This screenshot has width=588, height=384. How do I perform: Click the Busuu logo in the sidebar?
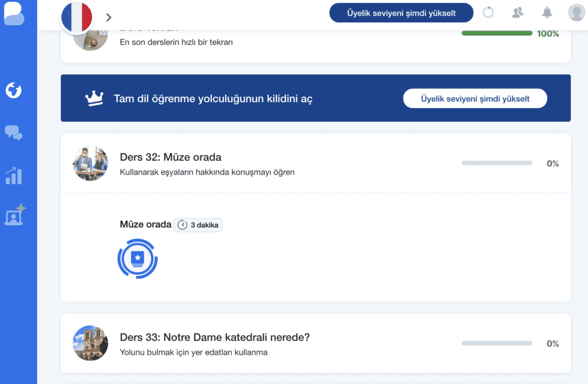coord(14,14)
